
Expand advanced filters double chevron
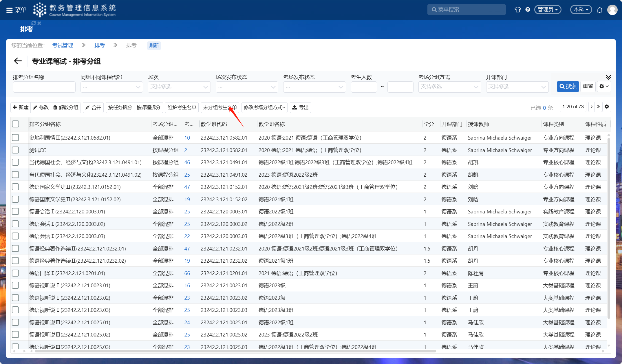point(608,77)
